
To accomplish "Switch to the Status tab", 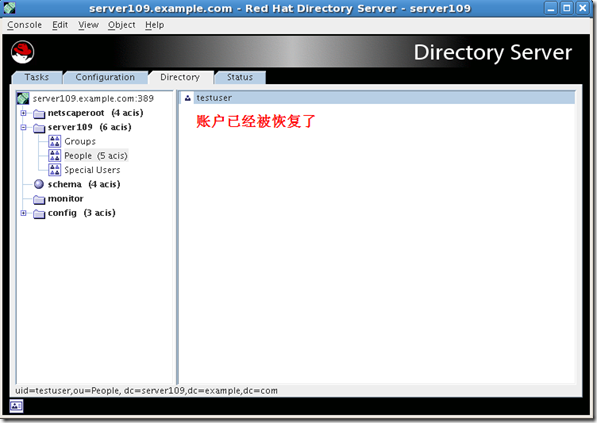I will (240, 77).
